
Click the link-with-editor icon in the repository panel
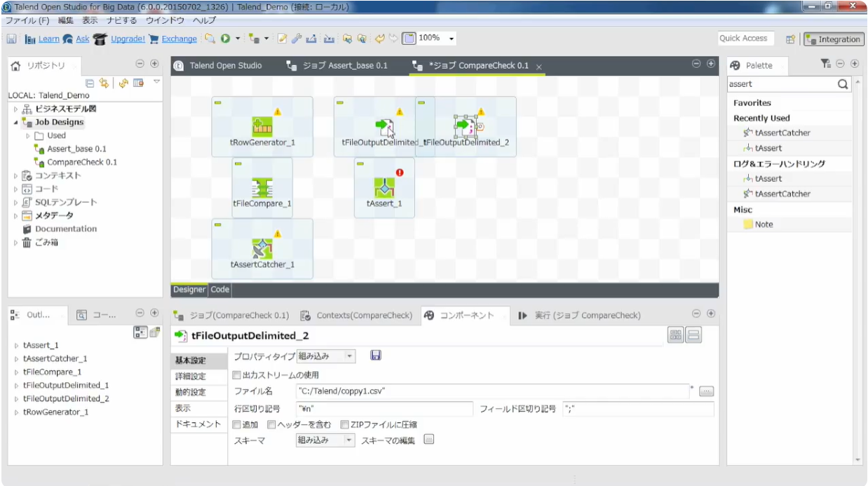click(104, 83)
